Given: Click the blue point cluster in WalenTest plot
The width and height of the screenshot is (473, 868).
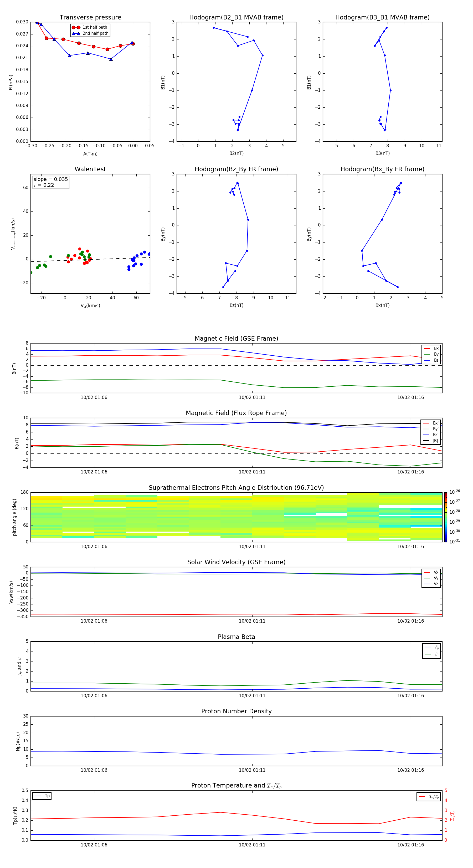Looking at the screenshot, I should click(x=137, y=260).
